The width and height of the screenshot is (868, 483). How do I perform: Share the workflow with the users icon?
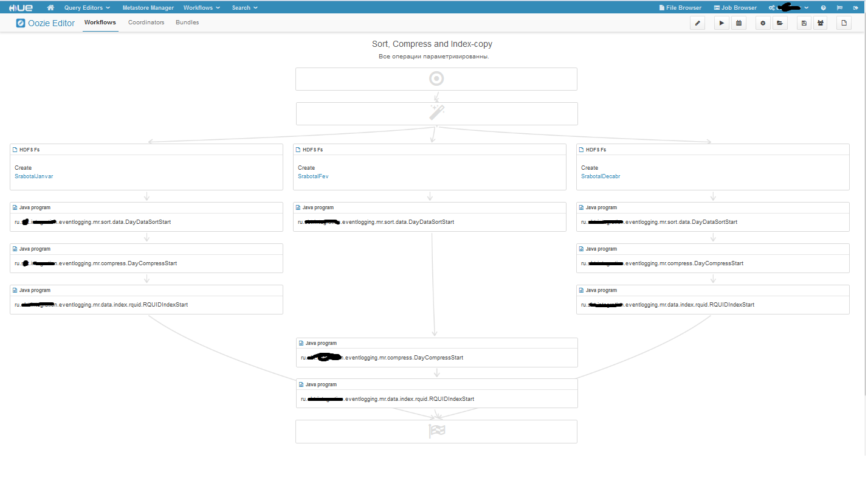[821, 23]
